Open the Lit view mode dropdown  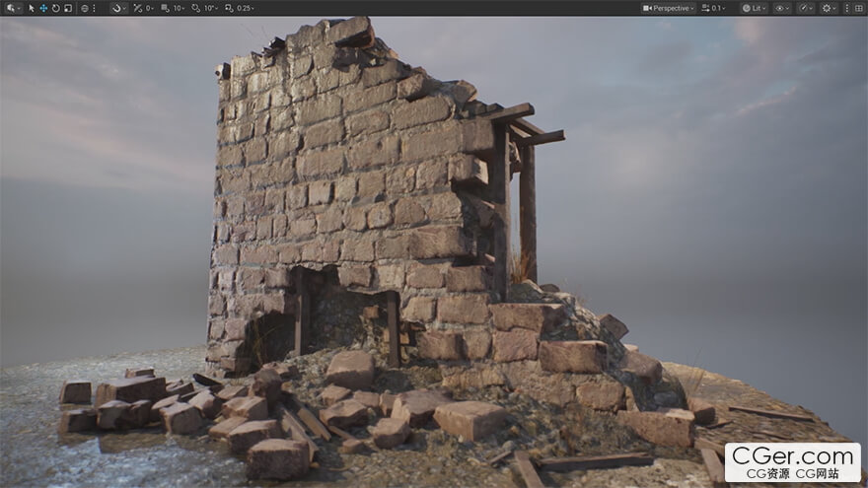[754, 8]
